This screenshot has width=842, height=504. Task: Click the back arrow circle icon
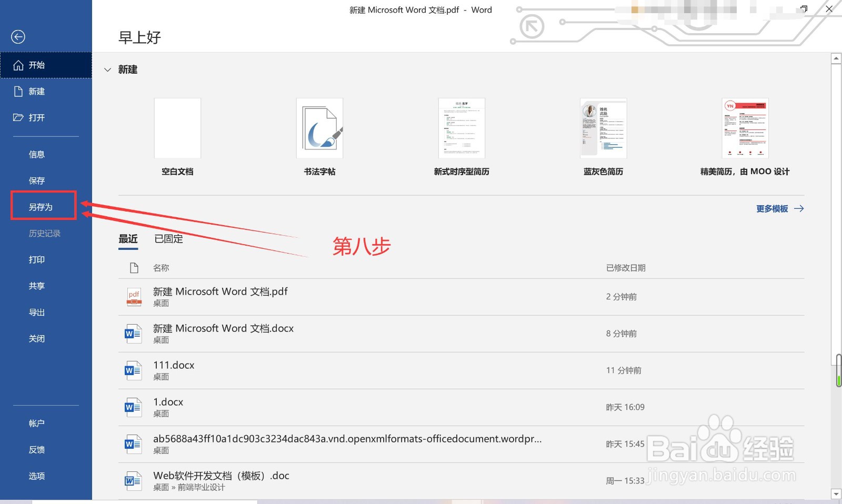point(18,36)
